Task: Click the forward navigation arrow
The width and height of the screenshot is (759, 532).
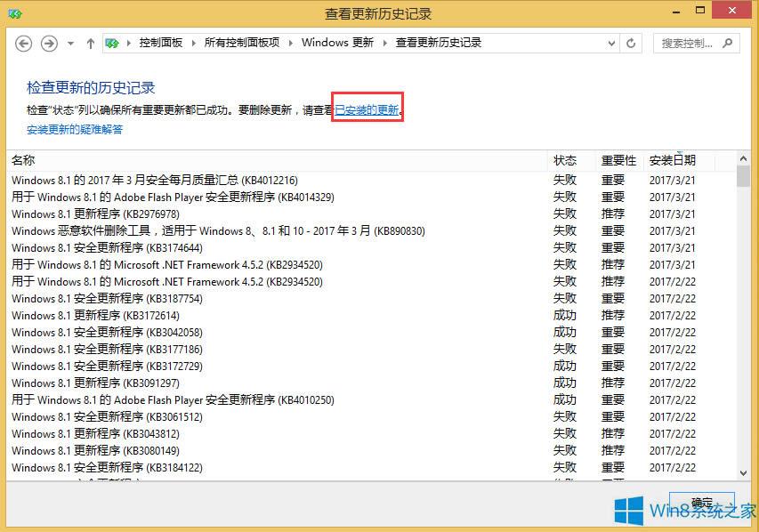Action: coord(48,42)
